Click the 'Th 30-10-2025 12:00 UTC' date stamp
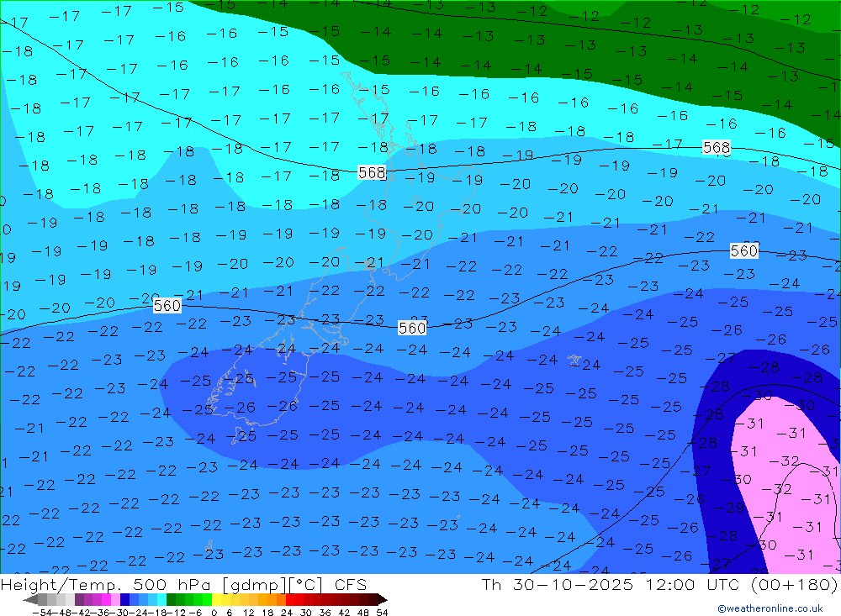The width and height of the screenshot is (841, 616). pyautogui.click(x=611, y=584)
